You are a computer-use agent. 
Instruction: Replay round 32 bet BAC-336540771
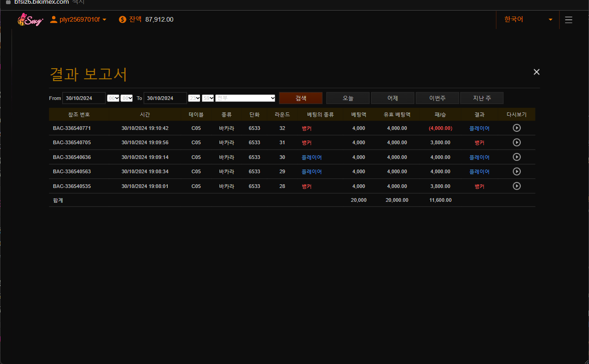click(517, 128)
